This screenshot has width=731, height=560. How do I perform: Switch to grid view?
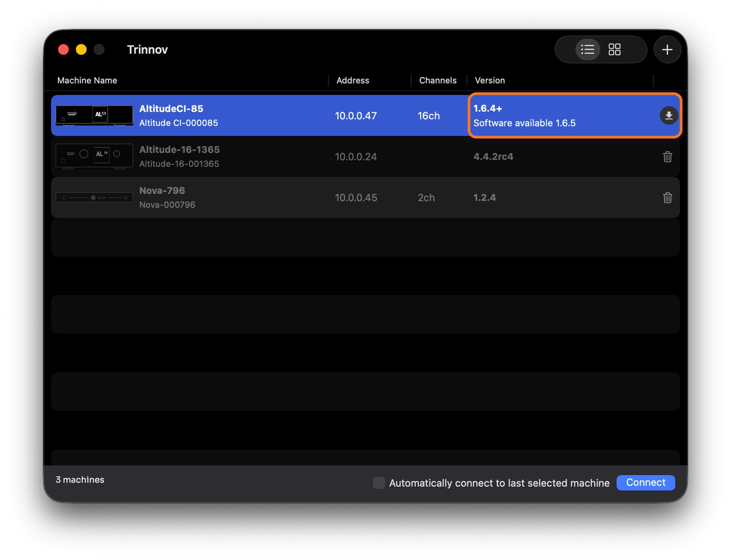[614, 49]
